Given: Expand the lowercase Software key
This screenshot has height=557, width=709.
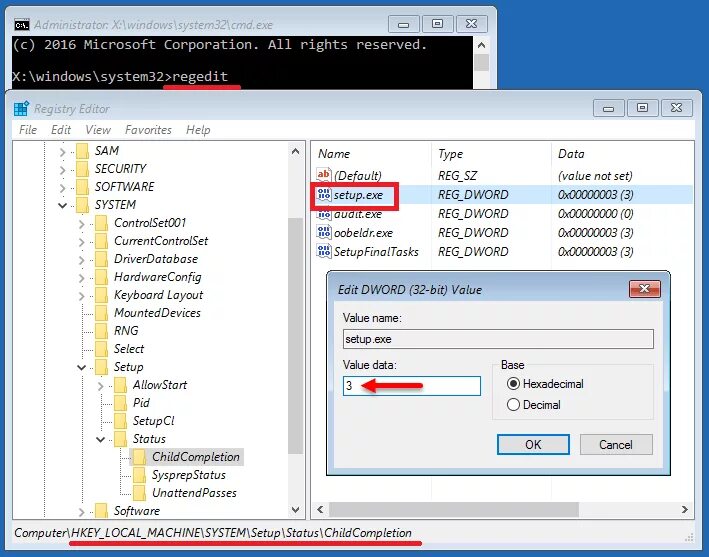Looking at the screenshot, I should 81,512.
